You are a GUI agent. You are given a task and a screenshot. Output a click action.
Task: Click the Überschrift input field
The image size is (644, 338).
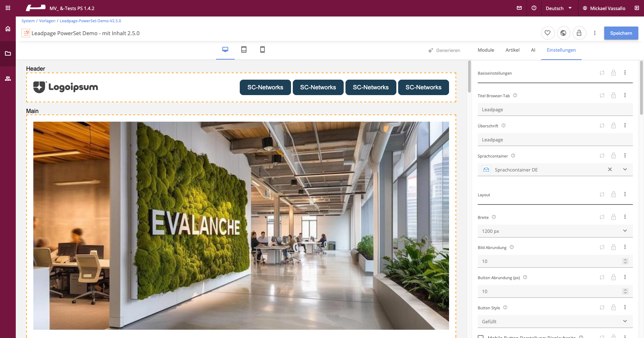(x=555, y=140)
